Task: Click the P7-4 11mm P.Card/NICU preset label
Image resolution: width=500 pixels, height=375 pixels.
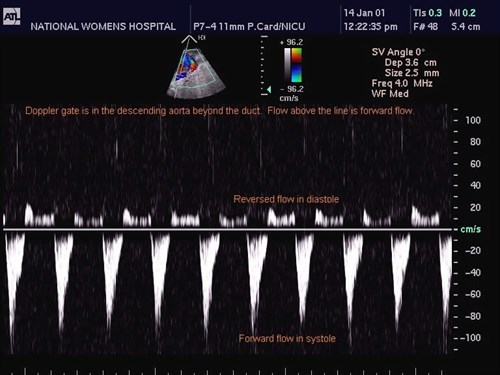Action: click(249, 27)
